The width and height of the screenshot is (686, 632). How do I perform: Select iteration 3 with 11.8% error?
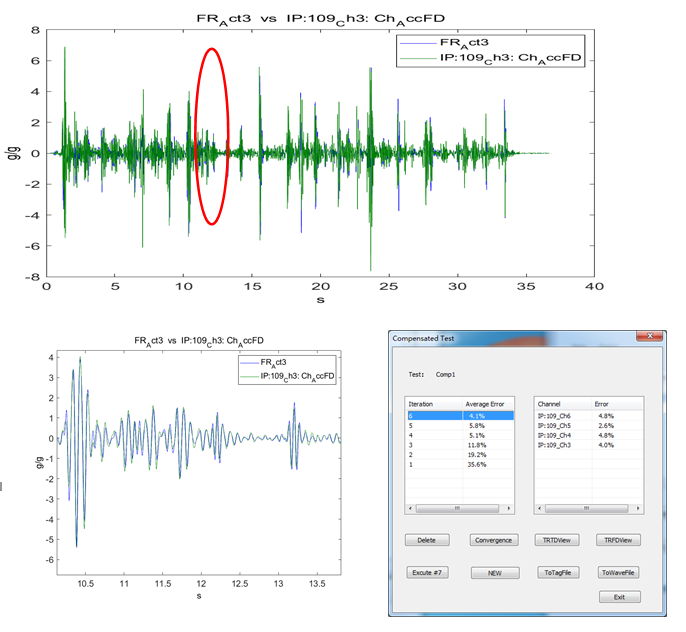pyautogui.click(x=458, y=444)
